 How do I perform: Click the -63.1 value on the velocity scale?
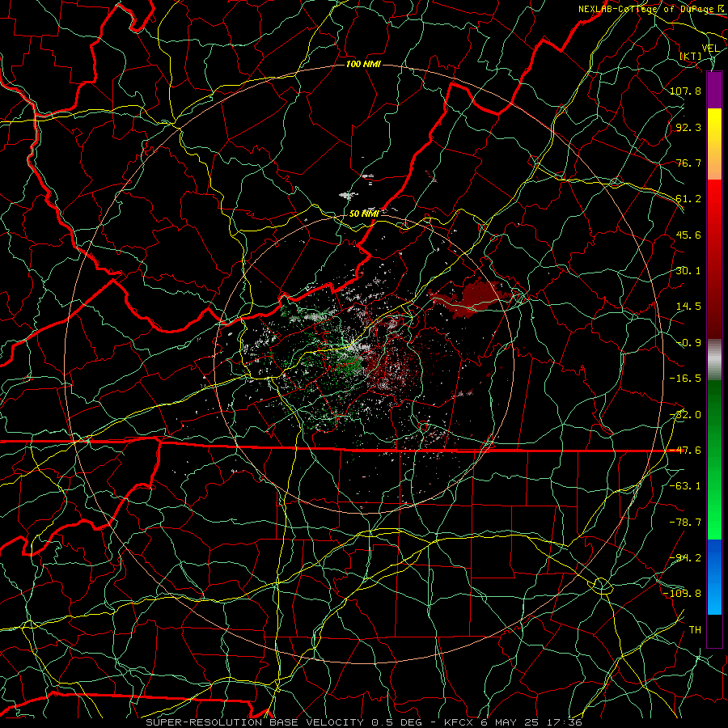click(x=685, y=486)
